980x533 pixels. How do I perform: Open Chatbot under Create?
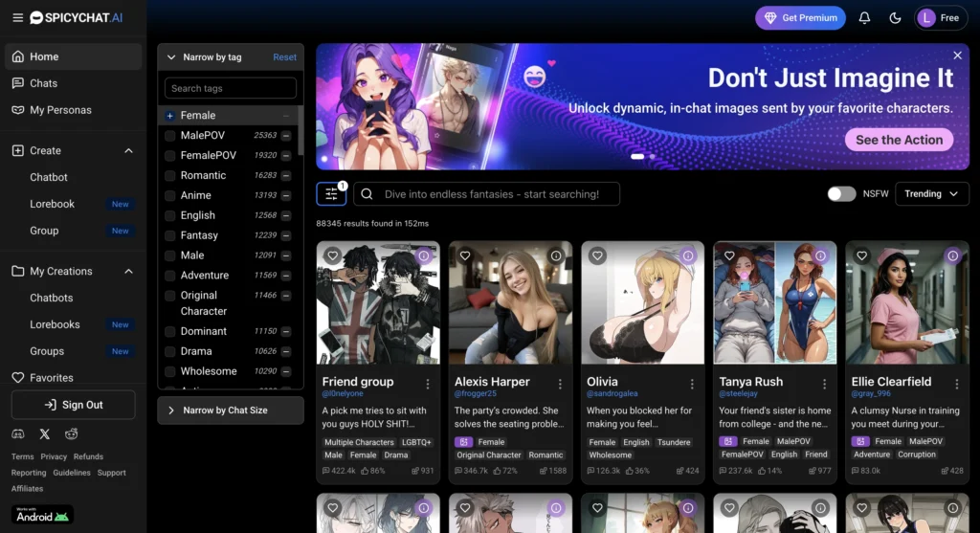pyautogui.click(x=49, y=177)
